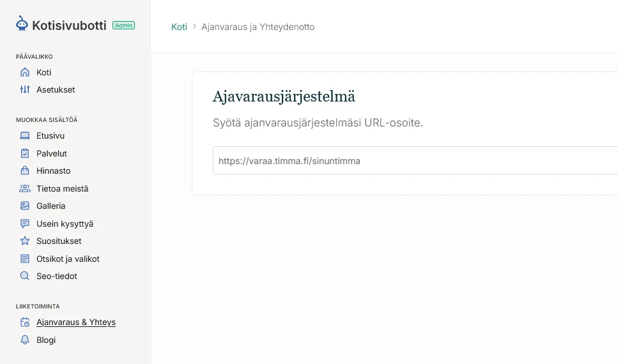Click the Galleria image icon
The width and height of the screenshot is (618, 364).
[25, 206]
